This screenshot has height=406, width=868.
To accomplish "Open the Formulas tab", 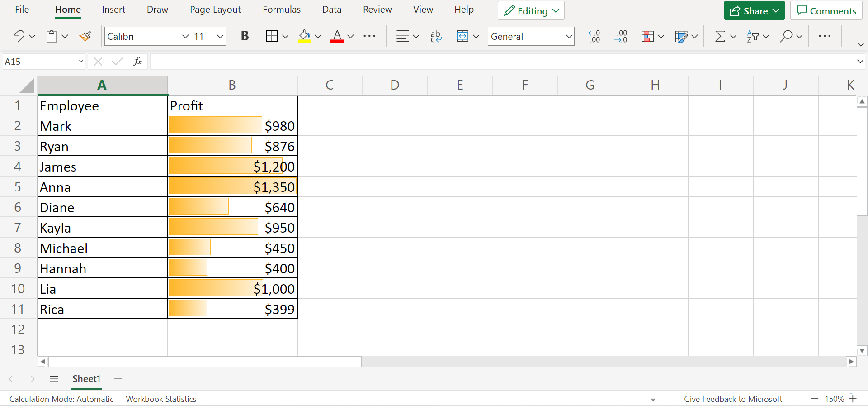I will point(281,10).
